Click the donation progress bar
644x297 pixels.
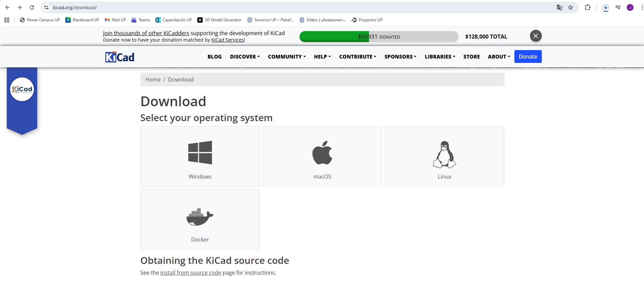379,37
